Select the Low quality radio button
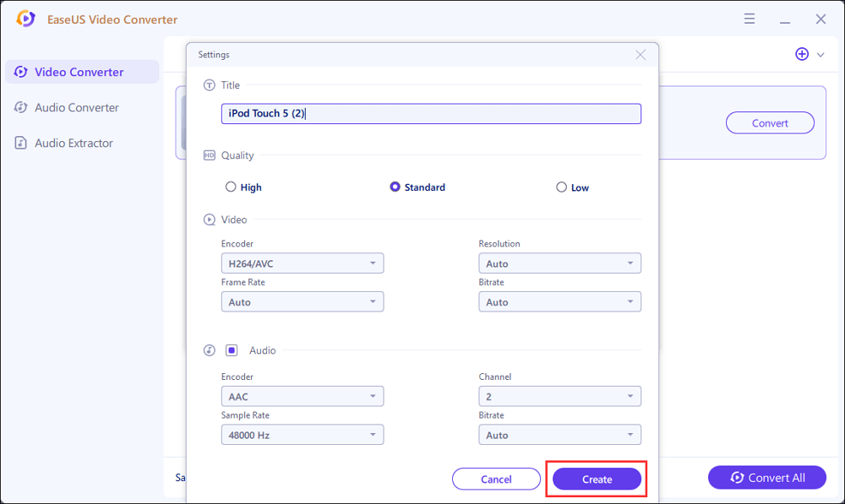The width and height of the screenshot is (845, 504). coord(561,187)
